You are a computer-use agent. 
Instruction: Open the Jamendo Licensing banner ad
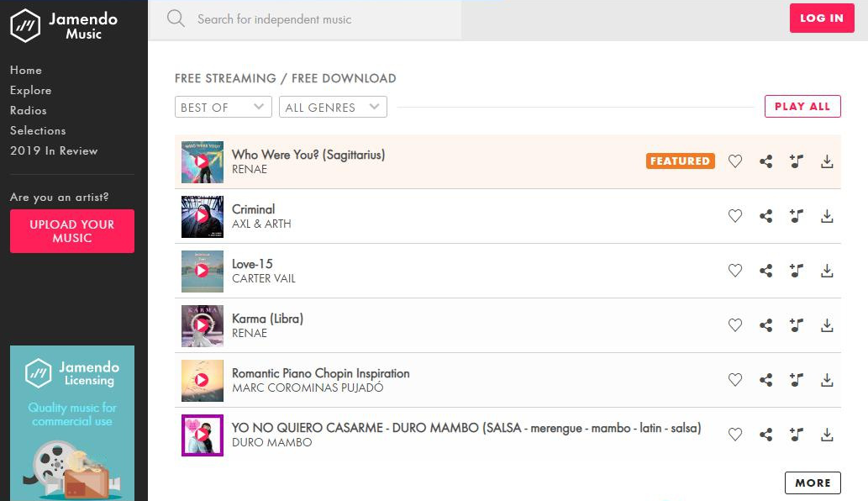[x=72, y=423]
